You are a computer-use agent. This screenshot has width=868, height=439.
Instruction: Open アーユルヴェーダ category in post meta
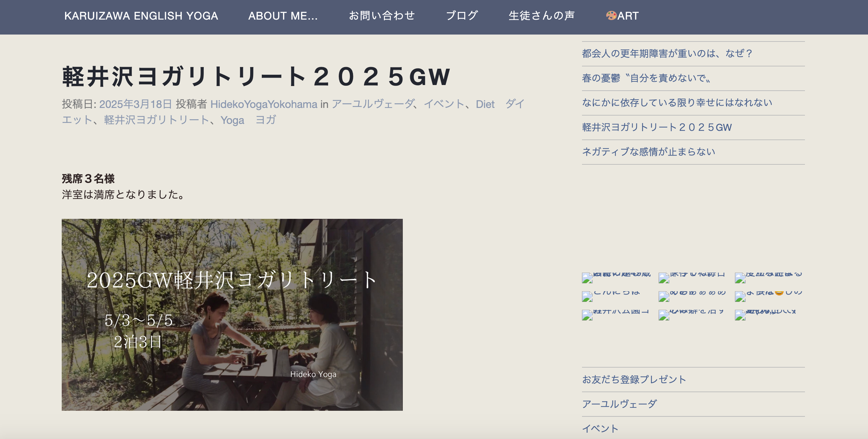(x=372, y=104)
